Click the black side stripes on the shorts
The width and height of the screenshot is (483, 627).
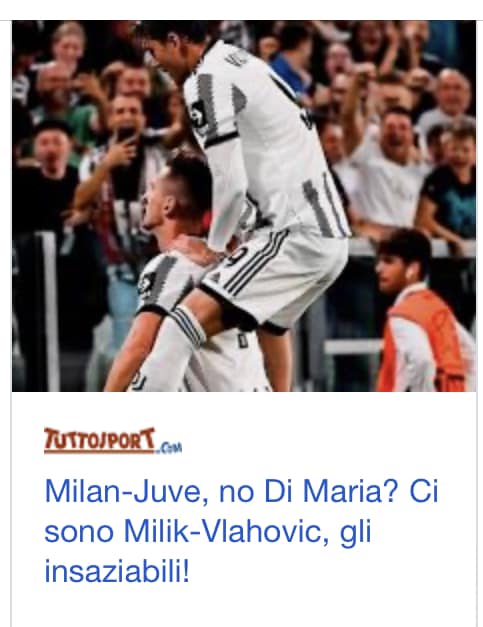256,260
